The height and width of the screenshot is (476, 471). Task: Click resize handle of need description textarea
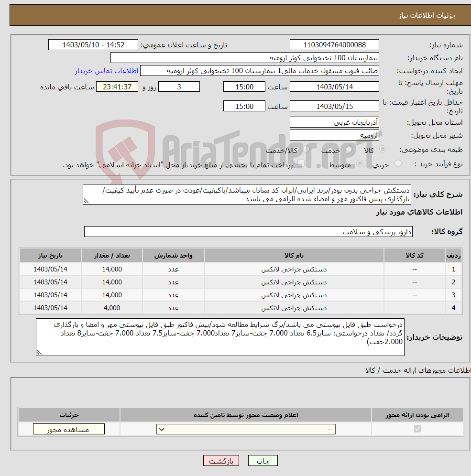(86, 201)
